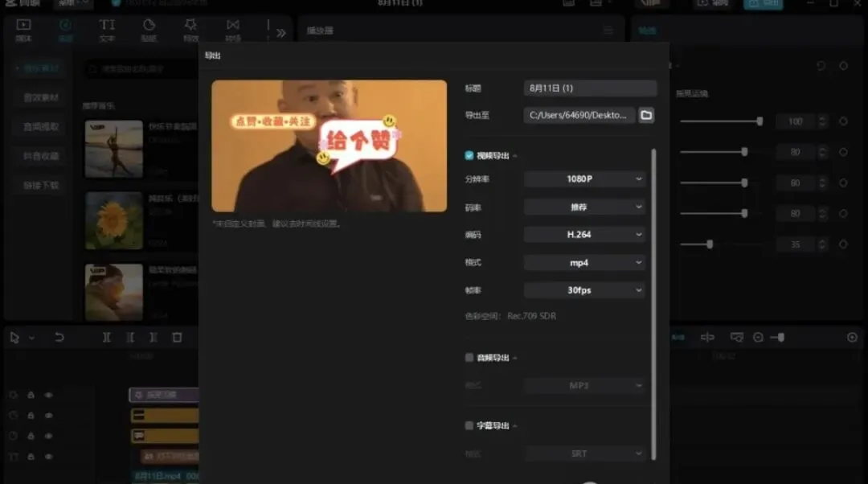
Task: Zoom out the timeline with minus icon
Action: click(x=758, y=337)
